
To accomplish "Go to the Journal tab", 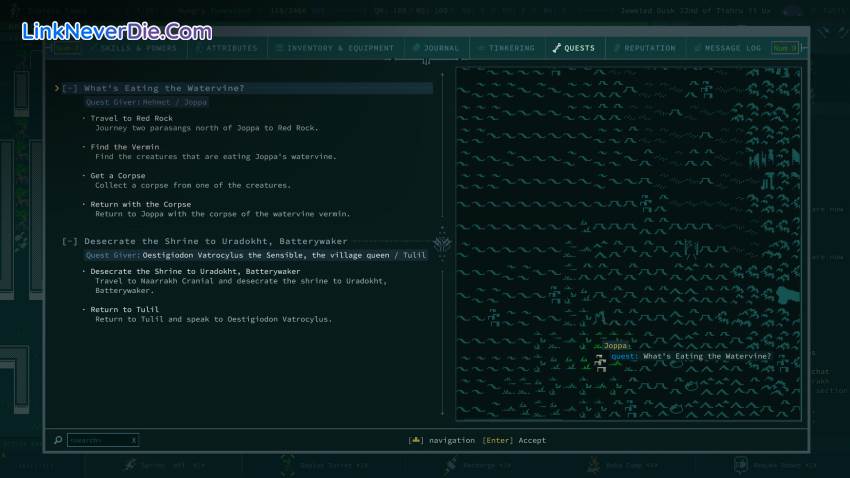I will tap(436, 48).
